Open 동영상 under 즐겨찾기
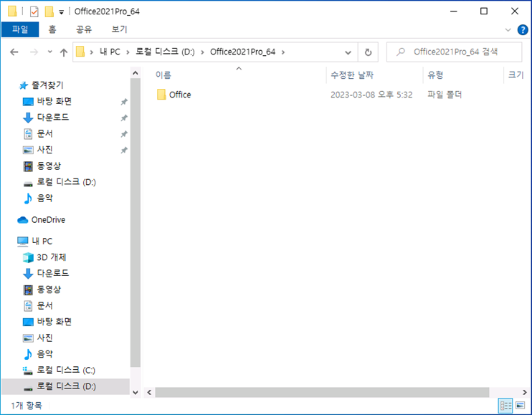This screenshot has width=532, height=415. tap(49, 166)
